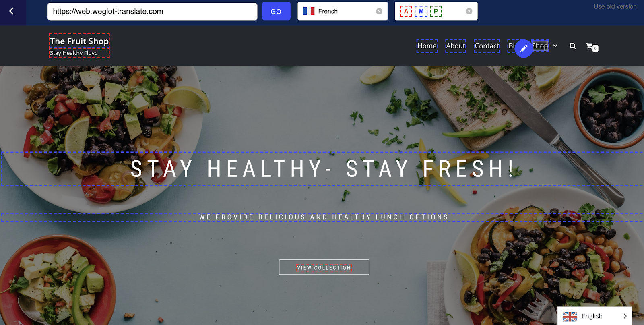Click the URL input field

pos(152,11)
